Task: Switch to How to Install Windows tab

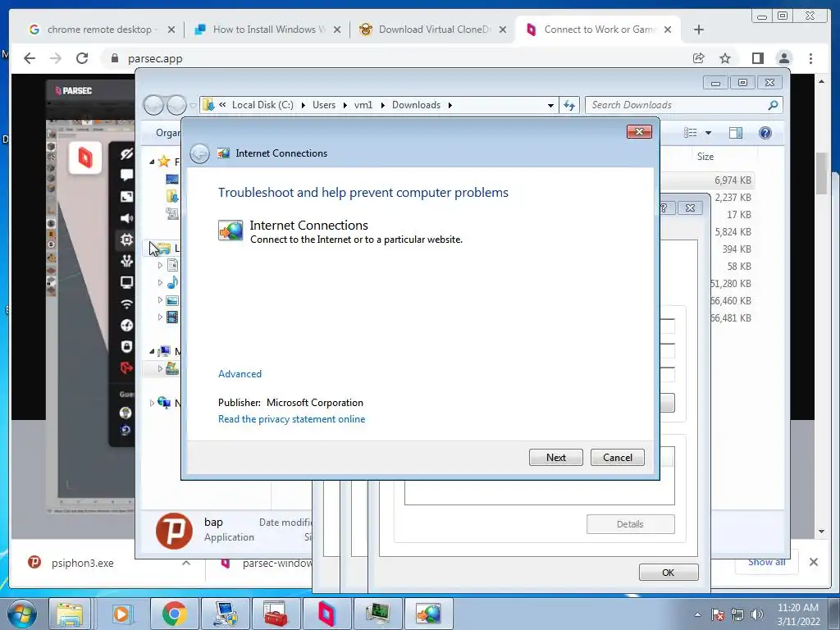Action: (x=267, y=30)
